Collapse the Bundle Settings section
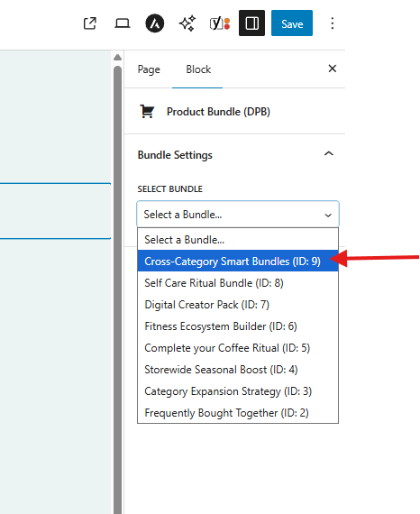The image size is (420, 514). tap(329, 153)
